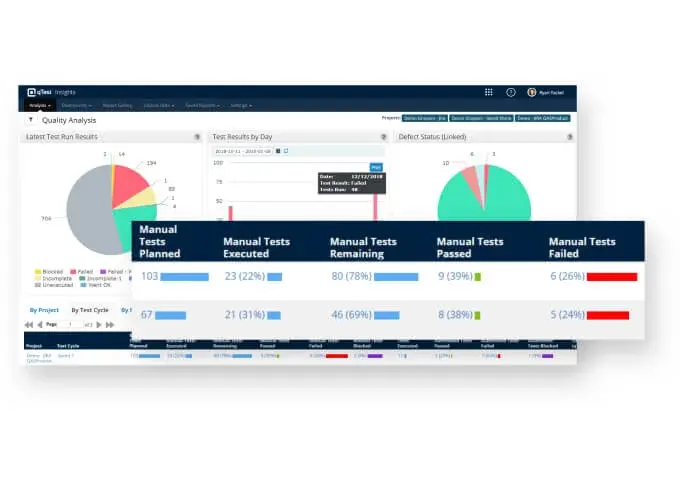Expand the Dashboards menu
The height and width of the screenshot is (480, 680).
(x=77, y=105)
